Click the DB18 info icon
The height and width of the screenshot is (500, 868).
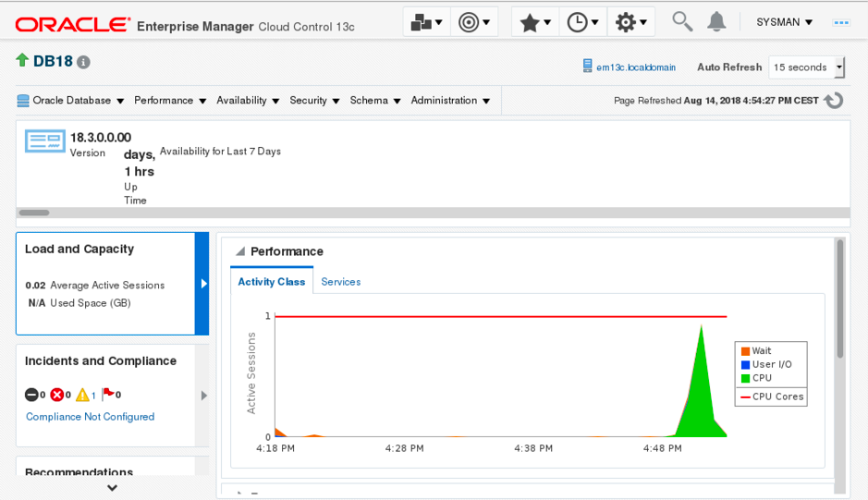pos(83,62)
